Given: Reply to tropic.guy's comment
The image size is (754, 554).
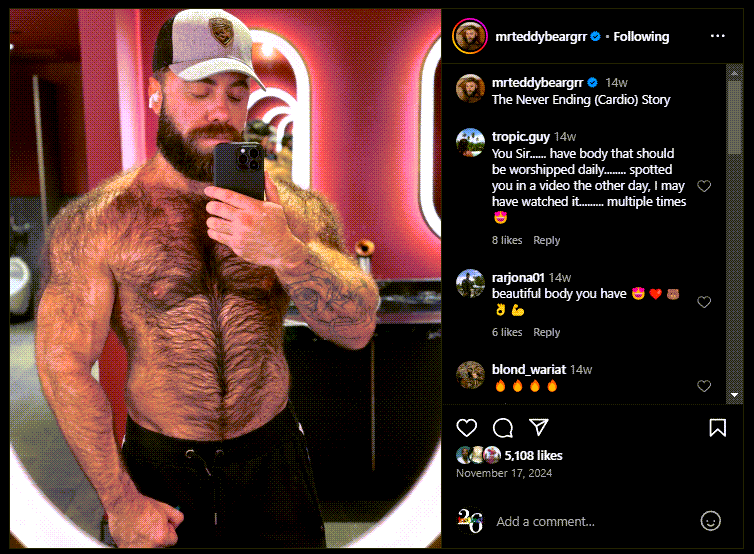Looking at the screenshot, I should pos(546,240).
